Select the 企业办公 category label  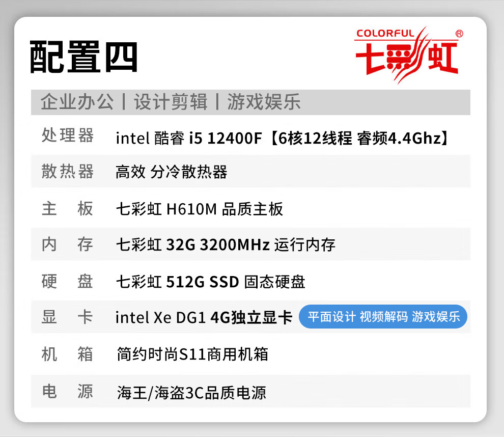coord(77,102)
